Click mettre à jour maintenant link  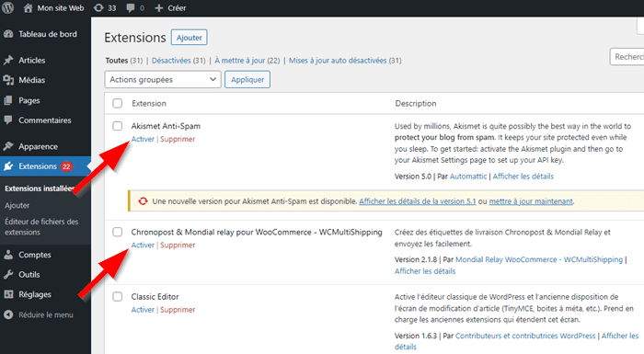(x=531, y=201)
